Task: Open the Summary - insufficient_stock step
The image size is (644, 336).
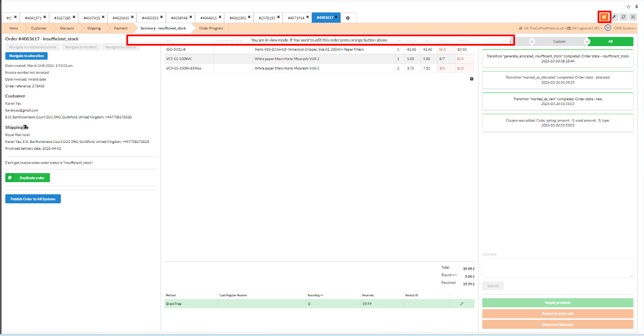Action: click(163, 28)
